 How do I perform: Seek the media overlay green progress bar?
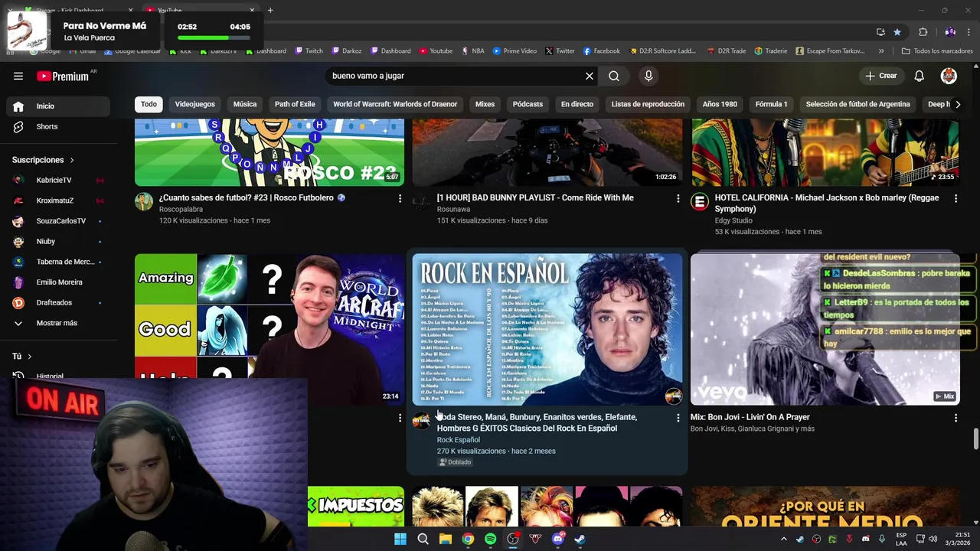click(x=214, y=37)
